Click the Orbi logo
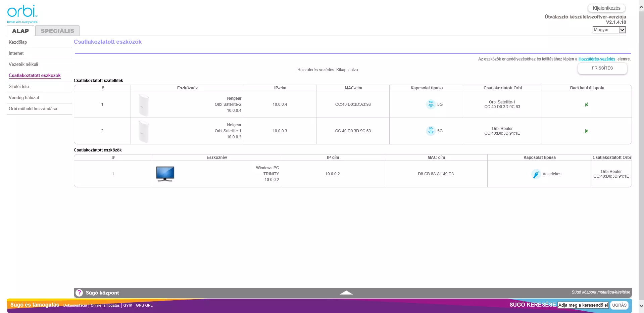The width and height of the screenshot is (644, 313). (x=22, y=13)
